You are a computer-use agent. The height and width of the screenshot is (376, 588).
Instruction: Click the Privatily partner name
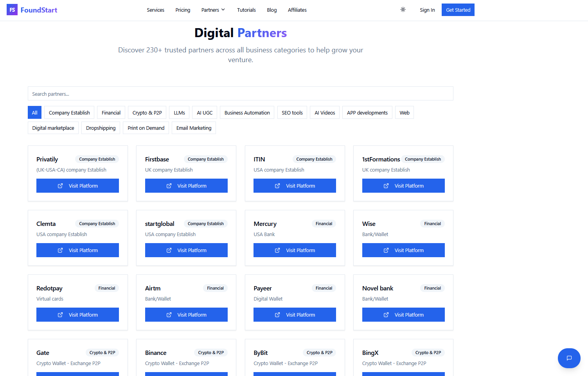[47, 159]
